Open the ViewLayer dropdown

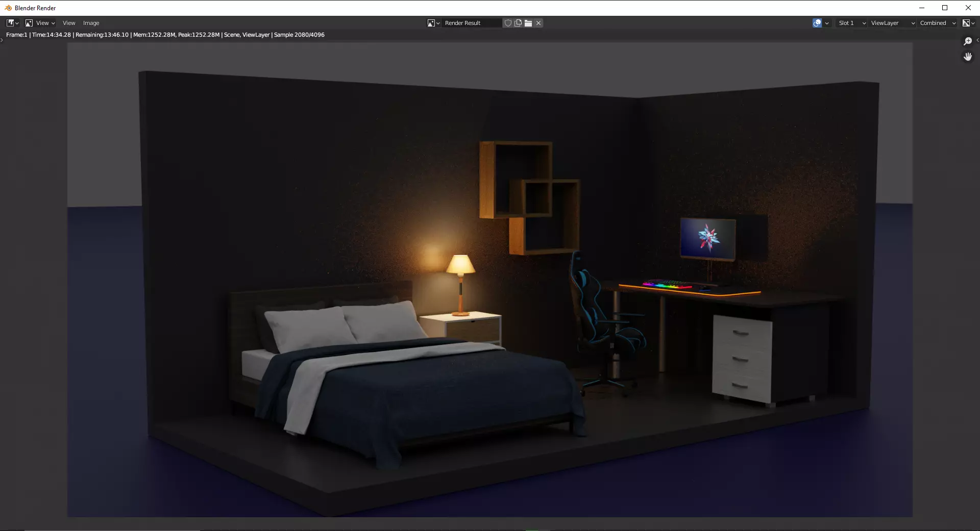pos(892,23)
